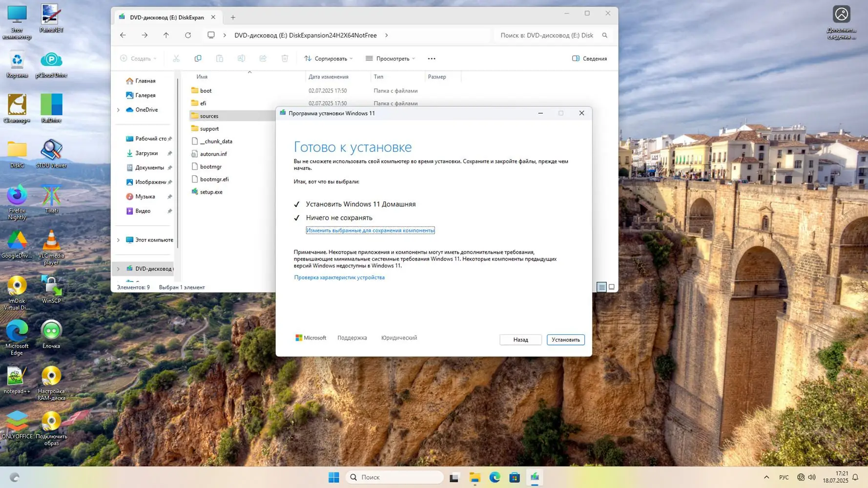The image size is (868, 488).
Task: Click the Explorer back arrow
Action: (123, 35)
